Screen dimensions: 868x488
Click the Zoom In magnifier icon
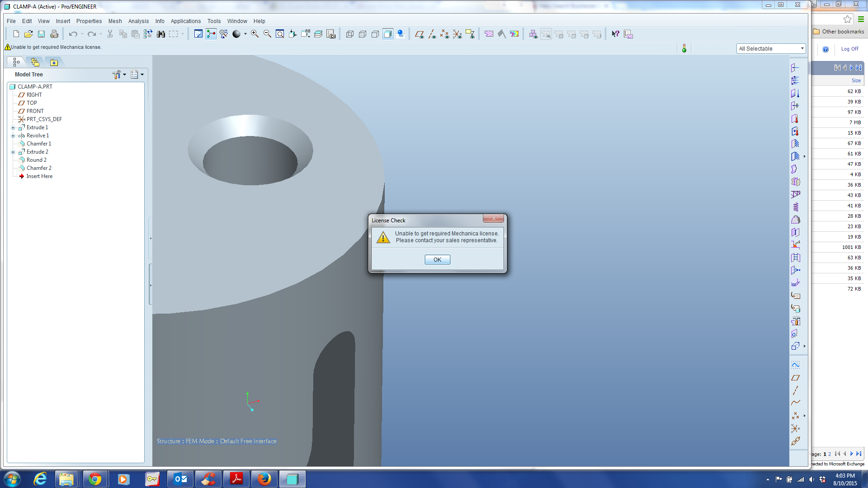pos(255,34)
